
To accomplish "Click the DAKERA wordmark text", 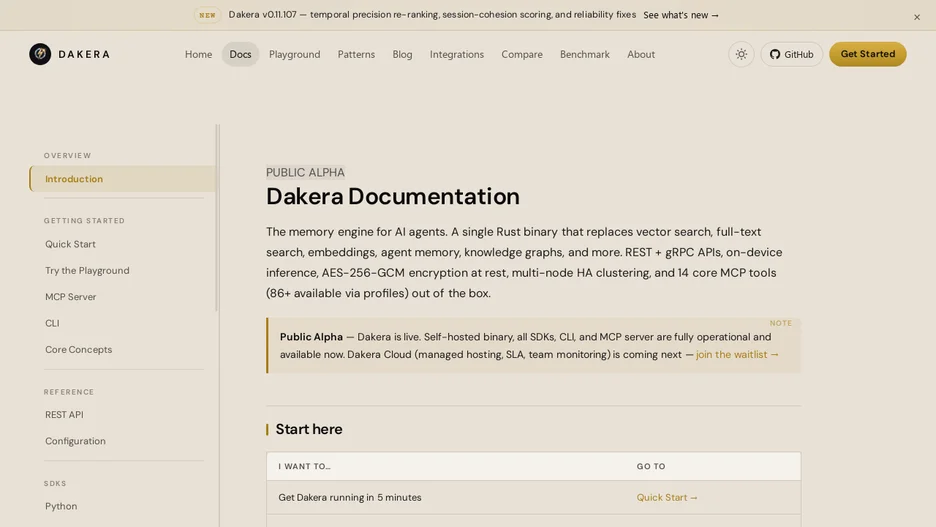I will [x=84, y=54].
